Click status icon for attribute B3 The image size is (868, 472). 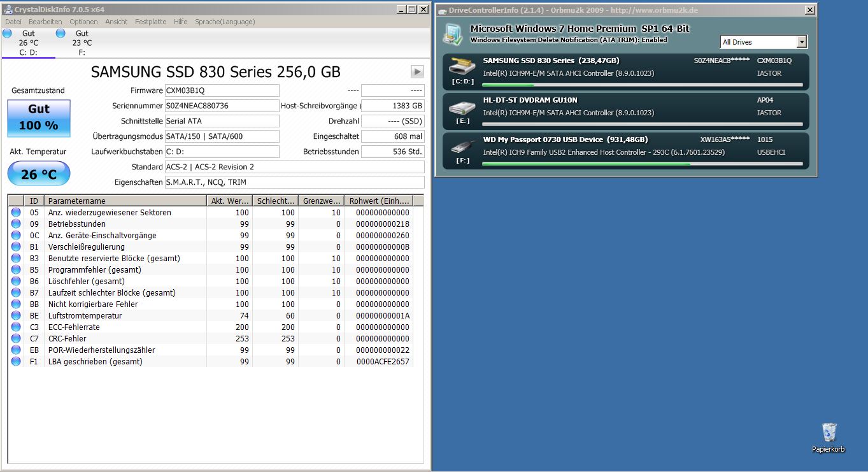pos(16,258)
